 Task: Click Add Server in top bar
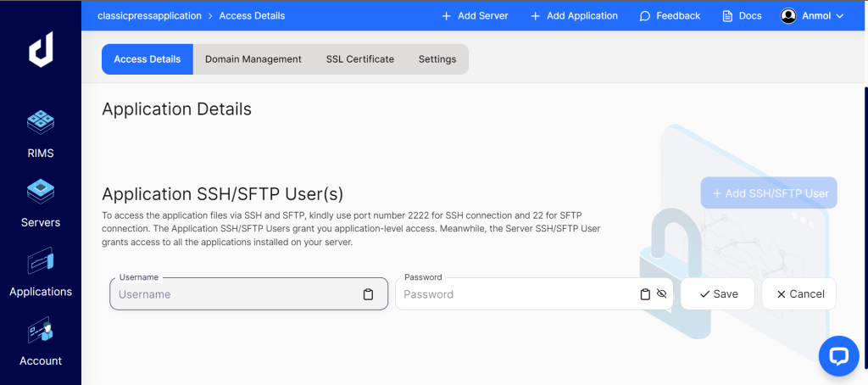point(475,15)
